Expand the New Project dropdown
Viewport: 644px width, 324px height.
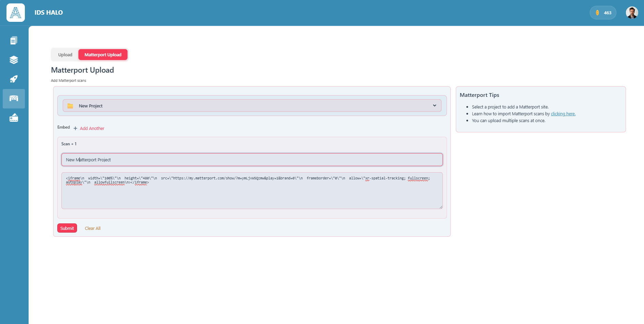click(x=252, y=106)
